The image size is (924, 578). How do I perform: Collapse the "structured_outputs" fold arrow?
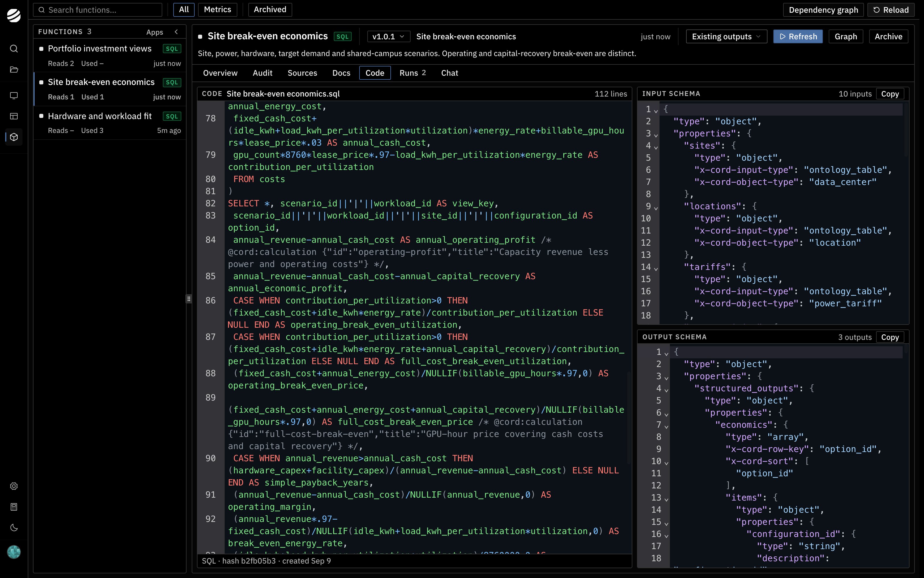click(x=666, y=390)
